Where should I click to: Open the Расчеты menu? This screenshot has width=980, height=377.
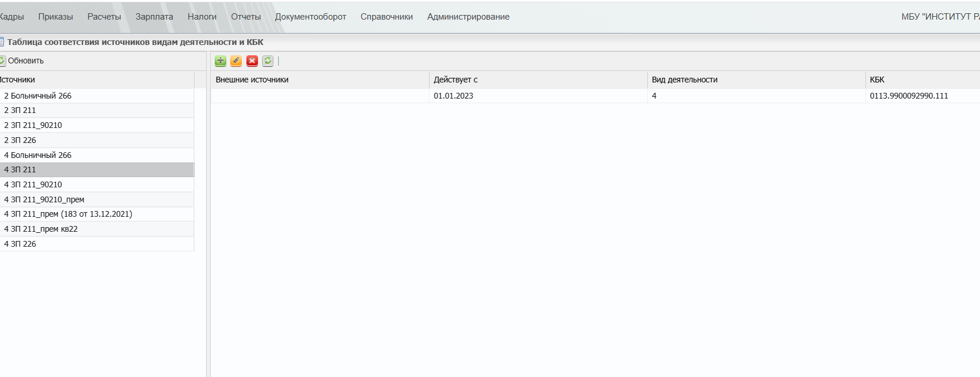click(104, 17)
